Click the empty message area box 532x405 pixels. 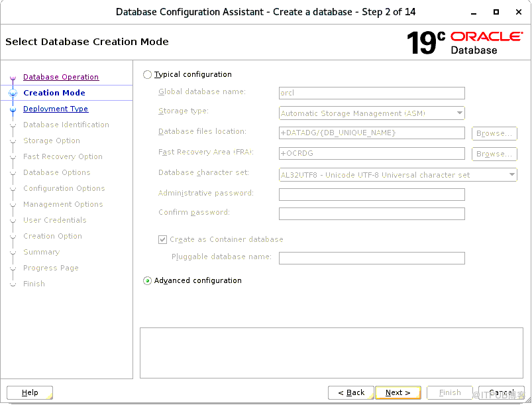click(x=331, y=353)
